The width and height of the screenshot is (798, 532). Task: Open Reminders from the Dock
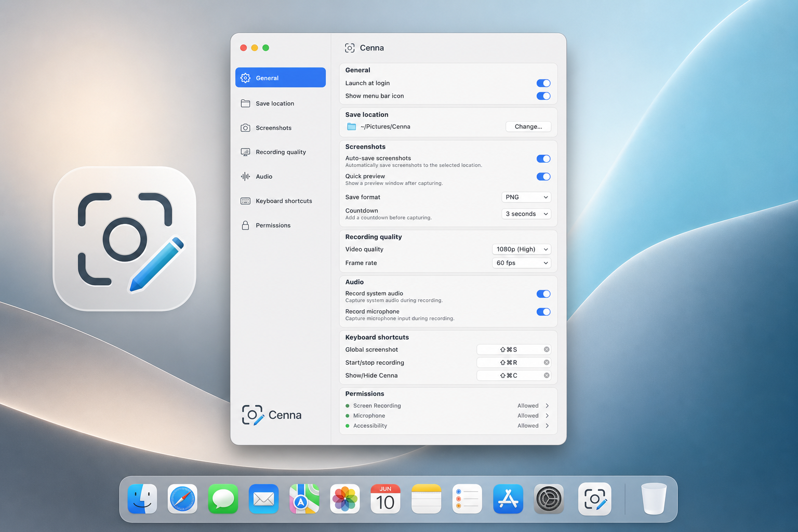467,499
